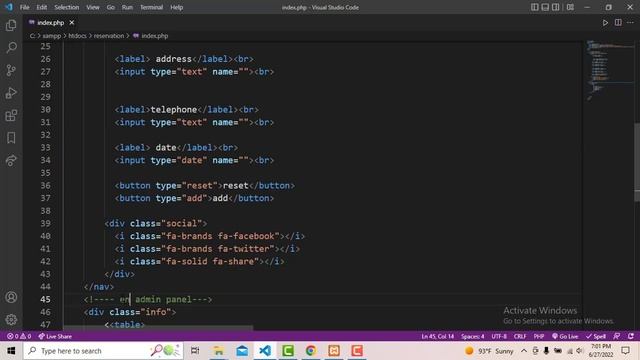The image size is (640, 360).
Task: Open the Windows Action Center notifications
Action: (625, 351)
